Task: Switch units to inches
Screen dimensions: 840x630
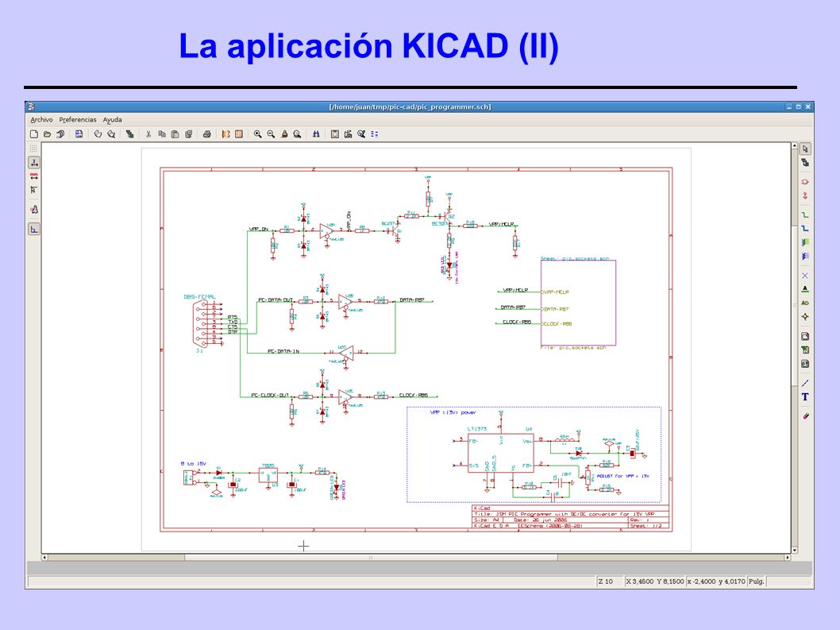Action: pos(34,162)
